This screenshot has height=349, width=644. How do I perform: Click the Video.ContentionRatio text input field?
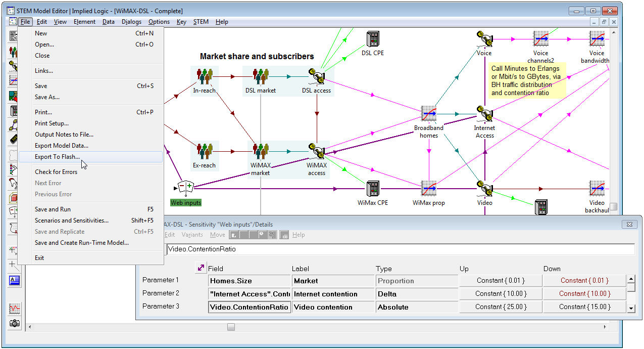400,249
